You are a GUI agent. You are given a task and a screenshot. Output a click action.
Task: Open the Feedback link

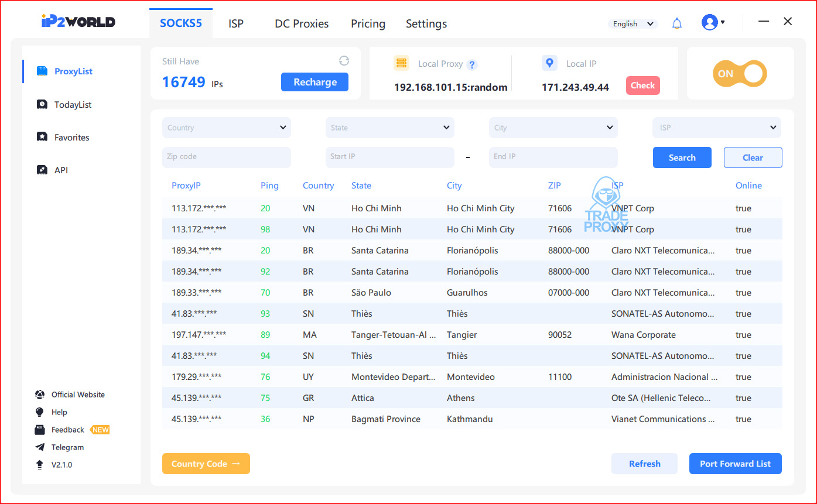coord(68,430)
